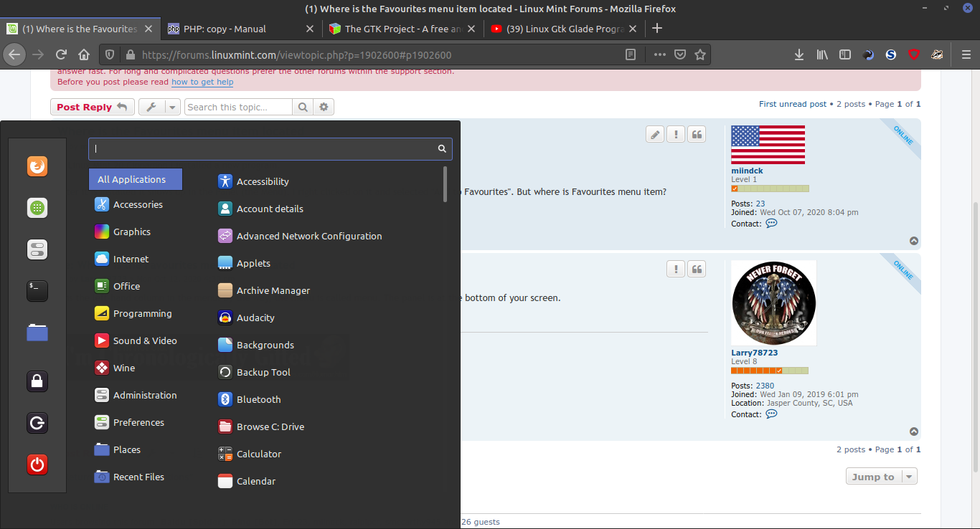The image size is (980, 529).
Task: Open the page actions three-dot menu
Action: tap(659, 54)
